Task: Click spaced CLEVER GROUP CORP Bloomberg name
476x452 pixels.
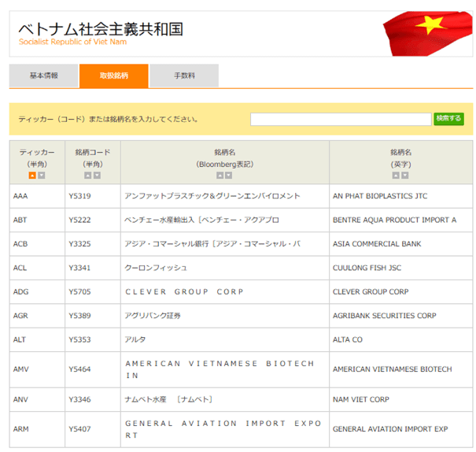Action: tap(184, 292)
